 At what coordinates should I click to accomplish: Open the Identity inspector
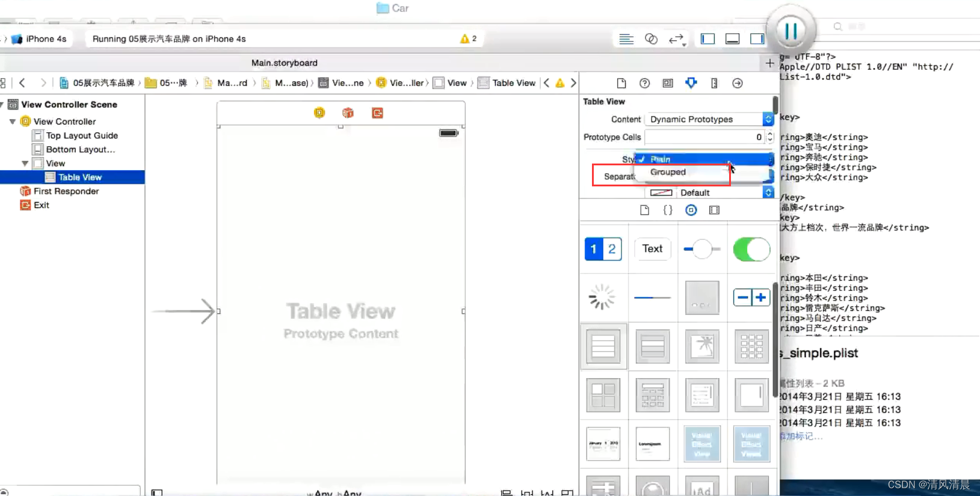[668, 83]
